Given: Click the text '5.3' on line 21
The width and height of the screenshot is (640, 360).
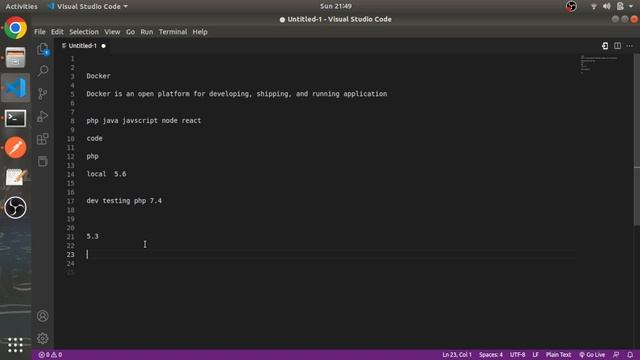Looking at the screenshot, I should tap(93, 236).
